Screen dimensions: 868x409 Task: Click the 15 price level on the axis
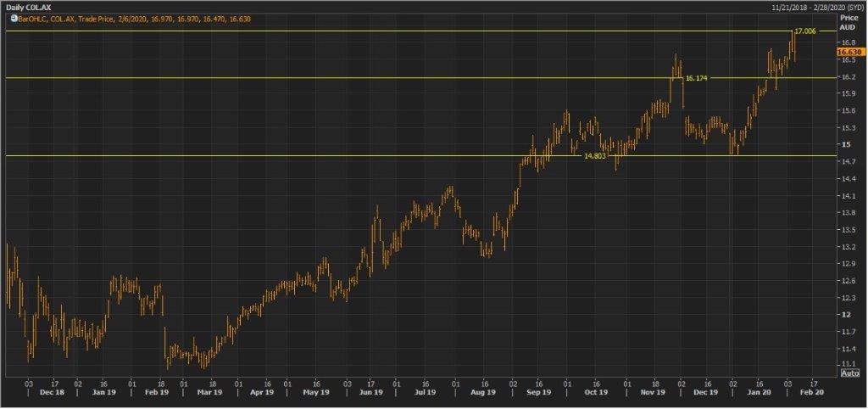point(844,144)
